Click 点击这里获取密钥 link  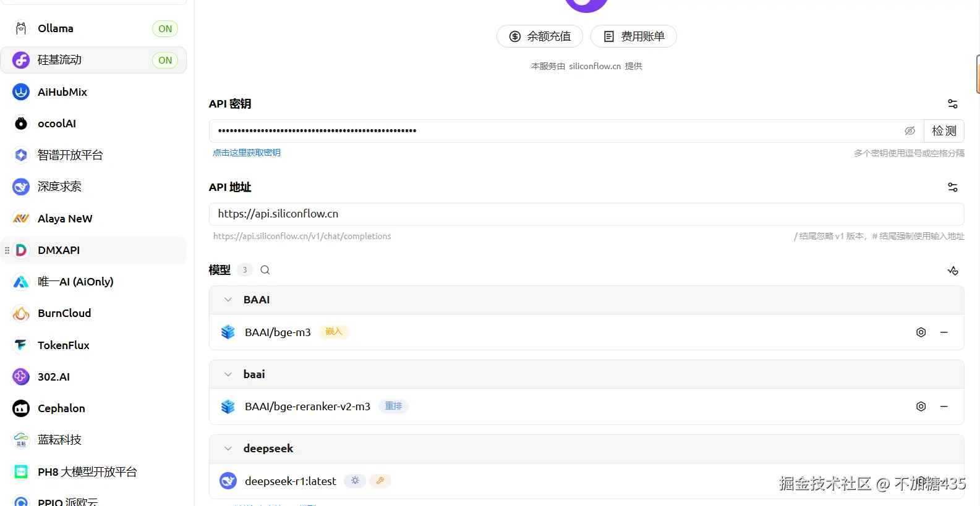click(x=247, y=153)
